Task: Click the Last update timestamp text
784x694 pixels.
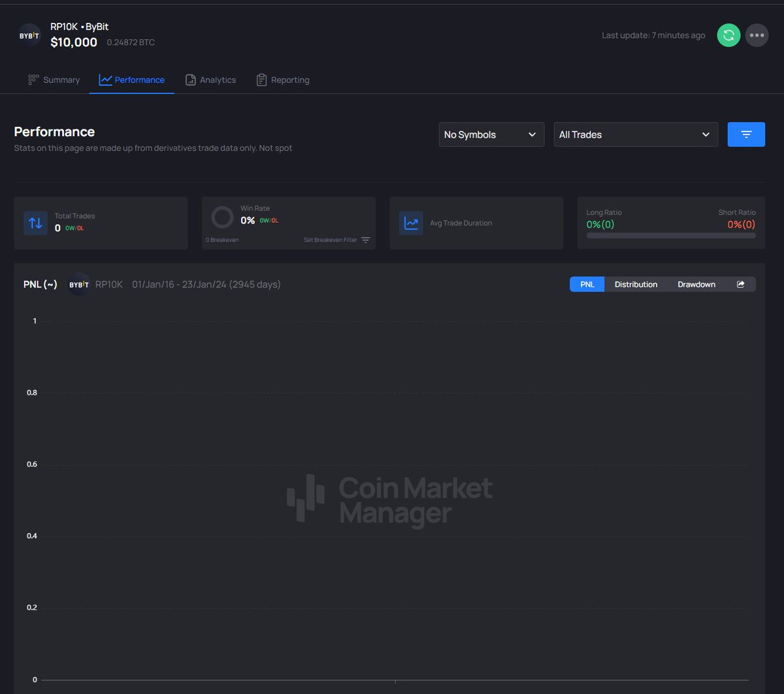Action: (x=653, y=35)
